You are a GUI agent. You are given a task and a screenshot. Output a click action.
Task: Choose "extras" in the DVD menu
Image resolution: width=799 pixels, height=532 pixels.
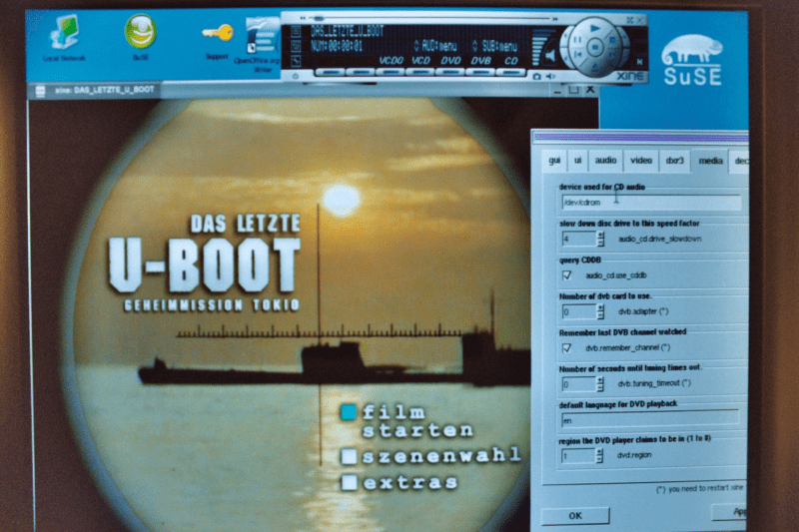[400, 482]
